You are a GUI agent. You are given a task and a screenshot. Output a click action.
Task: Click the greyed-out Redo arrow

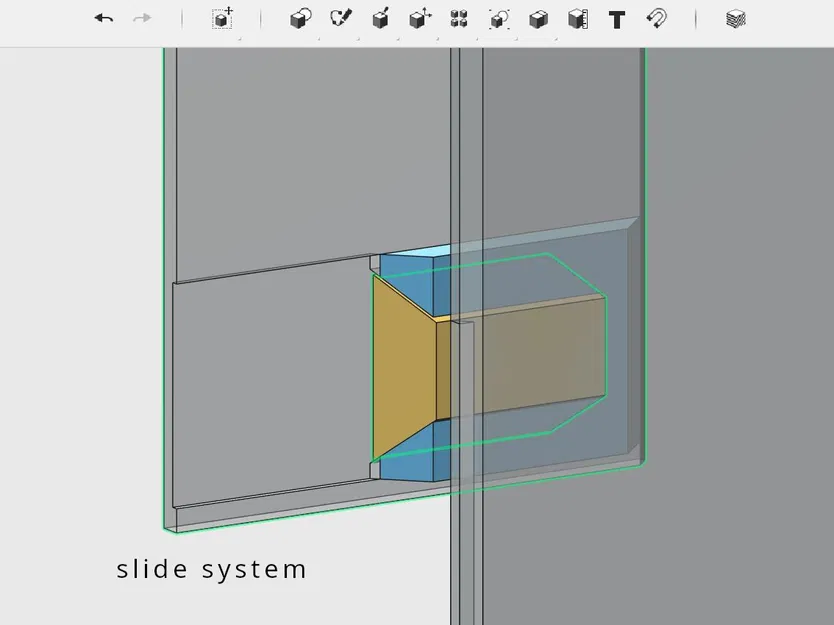click(142, 19)
